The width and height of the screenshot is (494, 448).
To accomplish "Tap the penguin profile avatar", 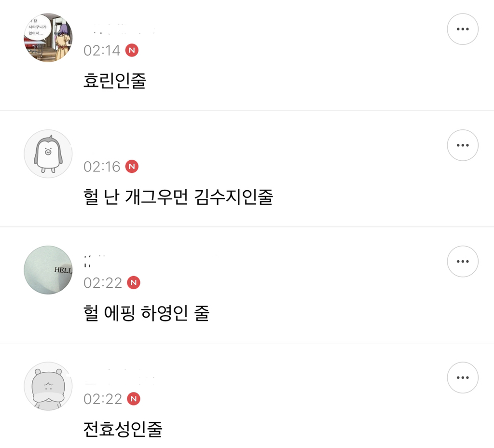I will coord(48,154).
